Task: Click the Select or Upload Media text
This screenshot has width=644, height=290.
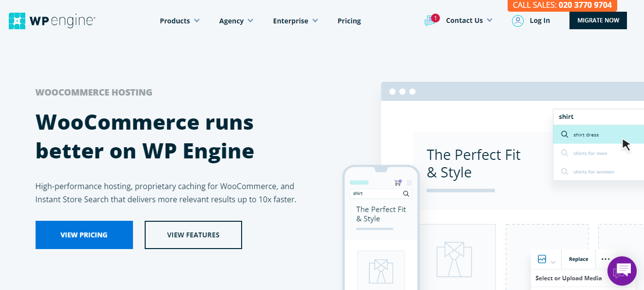Action: coord(568,278)
